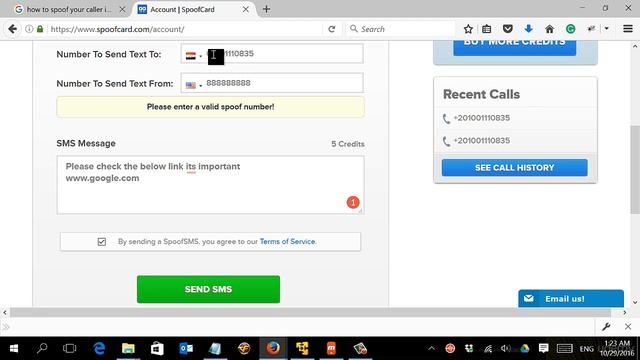
Task: Open Windows taskbar search
Action: click(42, 348)
